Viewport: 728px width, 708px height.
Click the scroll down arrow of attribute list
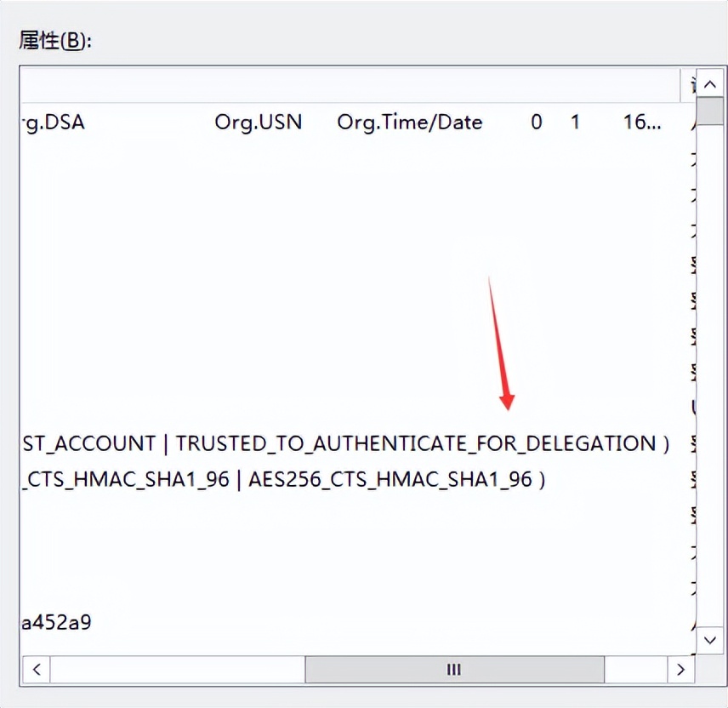710,640
